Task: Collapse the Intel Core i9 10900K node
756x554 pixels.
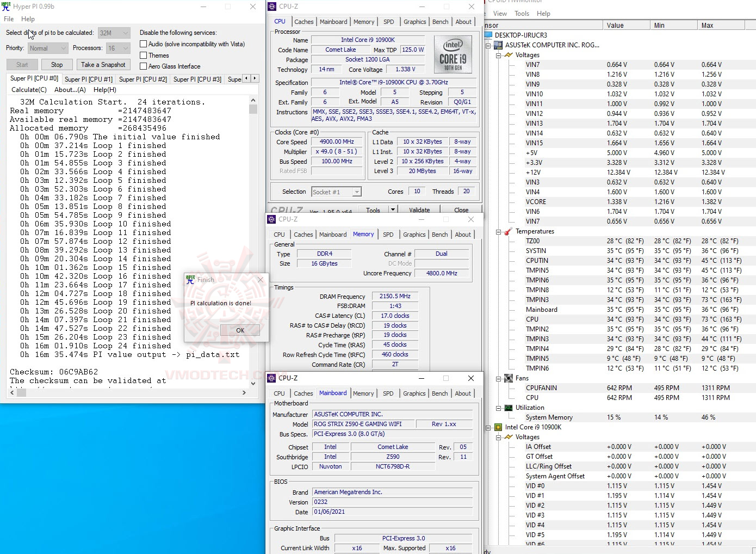Action: click(488, 427)
